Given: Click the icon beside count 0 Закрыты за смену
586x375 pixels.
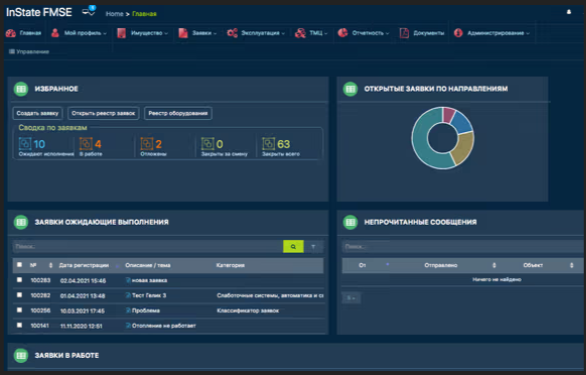Looking at the screenshot, I should coord(208,144).
